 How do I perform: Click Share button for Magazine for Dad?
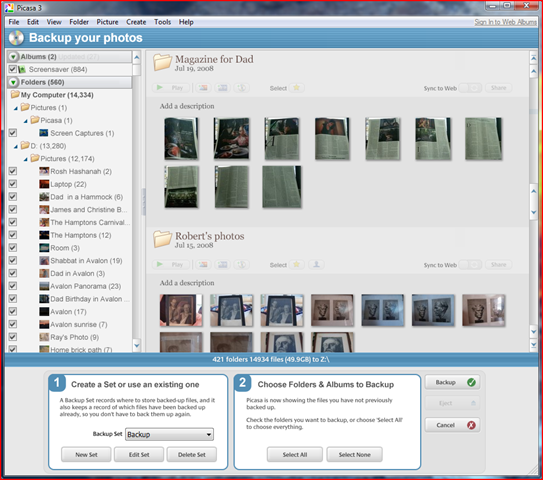tap(498, 88)
